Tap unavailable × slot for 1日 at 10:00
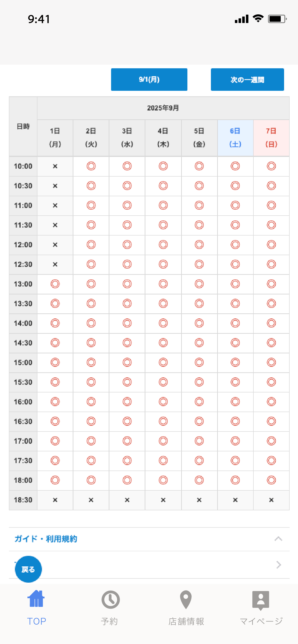The image size is (298, 644). tap(55, 166)
